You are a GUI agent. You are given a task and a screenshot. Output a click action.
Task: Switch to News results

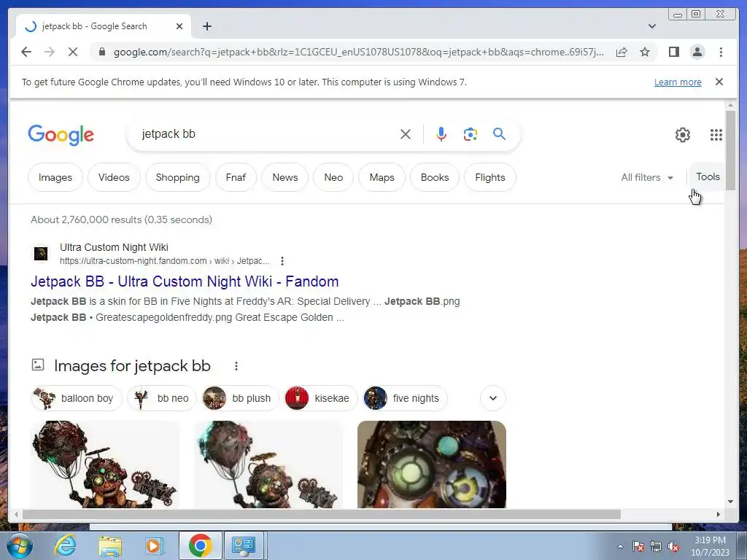tap(285, 177)
